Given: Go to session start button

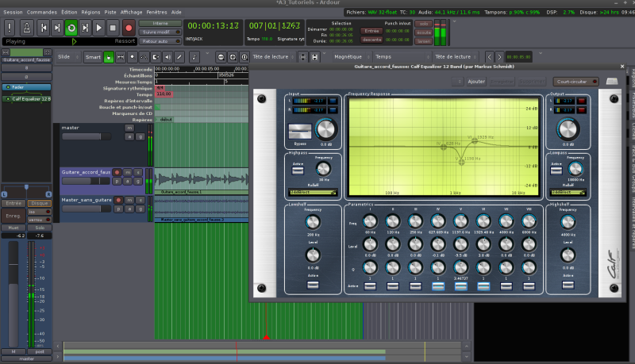Looking at the screenshot, I should coord(42,28).
